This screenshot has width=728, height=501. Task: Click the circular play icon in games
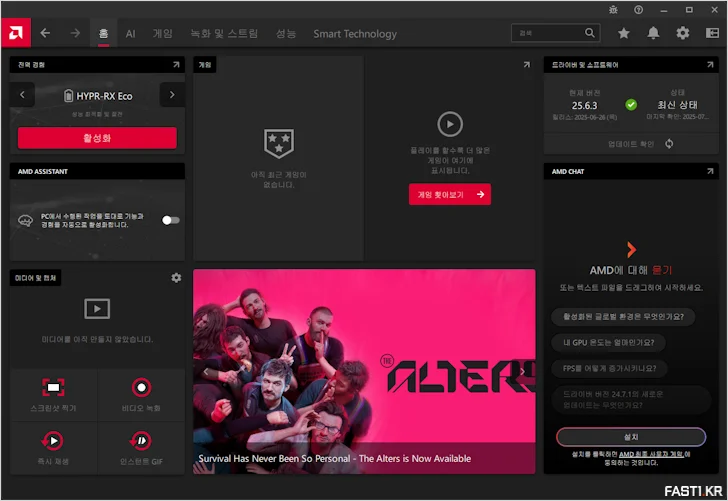point(450,124)
